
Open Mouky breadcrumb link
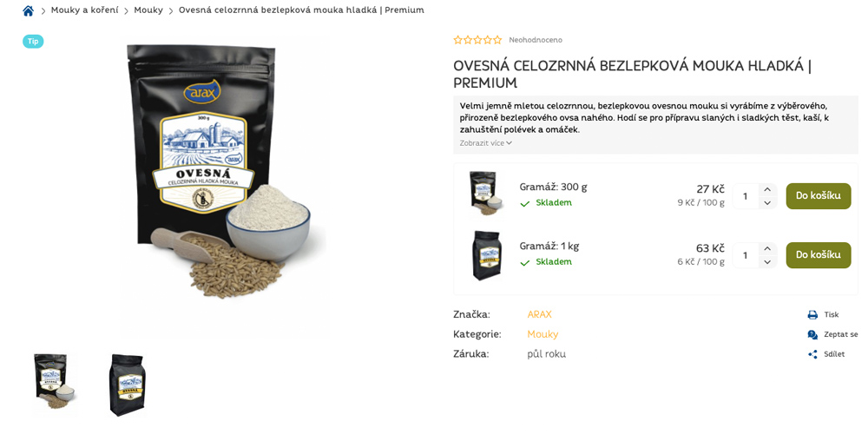148,10
